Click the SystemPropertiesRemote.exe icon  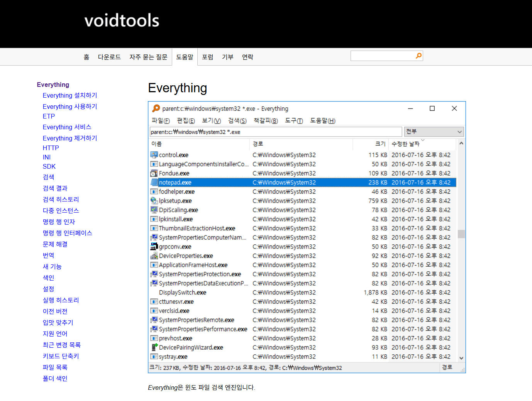click(154, 320)
